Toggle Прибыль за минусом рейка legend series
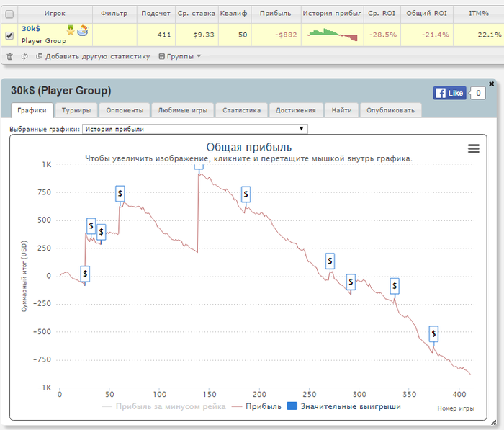Viewport: 504px width, 430px height. coord(163,406)
